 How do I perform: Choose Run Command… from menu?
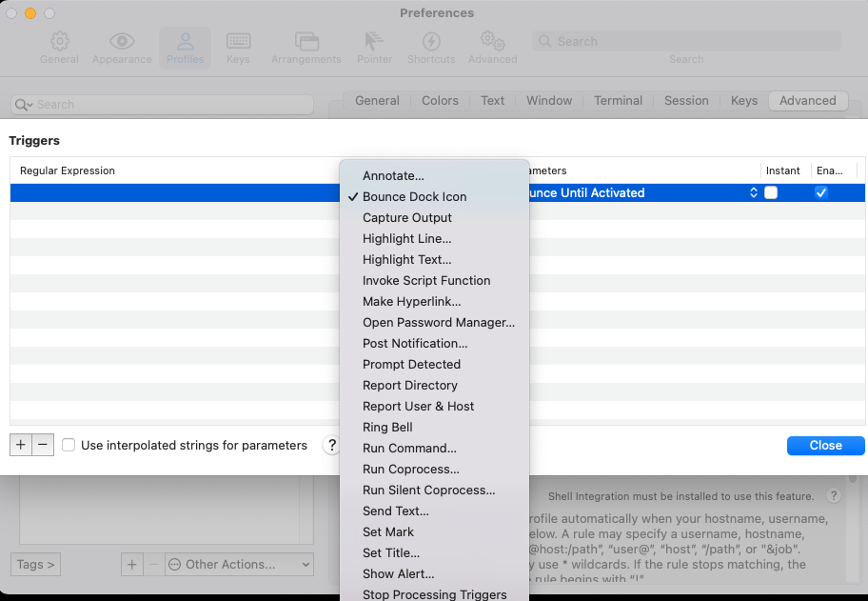coord(435,448)
